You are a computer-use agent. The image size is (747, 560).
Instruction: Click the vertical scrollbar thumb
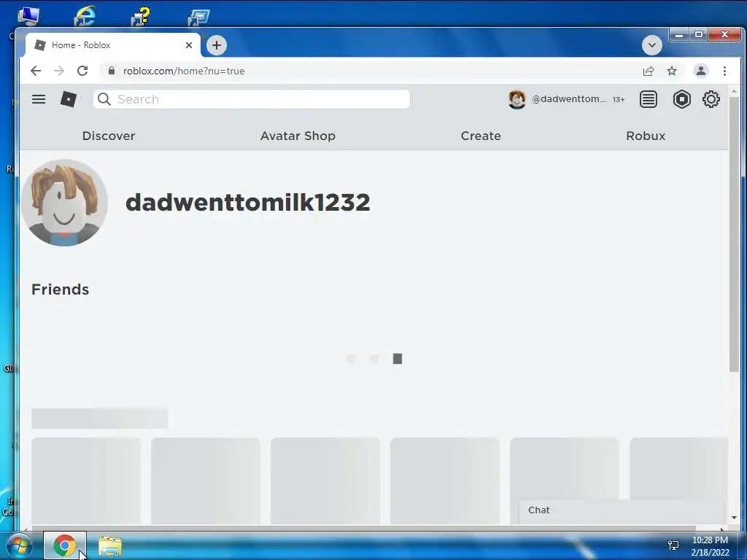click(734, 233)
